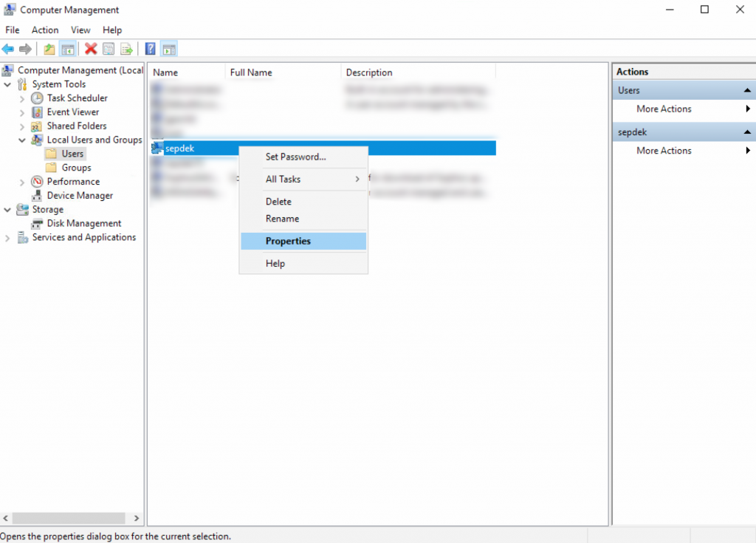This screenshot has width=756, height=543.
Task: Click the Device Manager icon
Action: point(37,196)
